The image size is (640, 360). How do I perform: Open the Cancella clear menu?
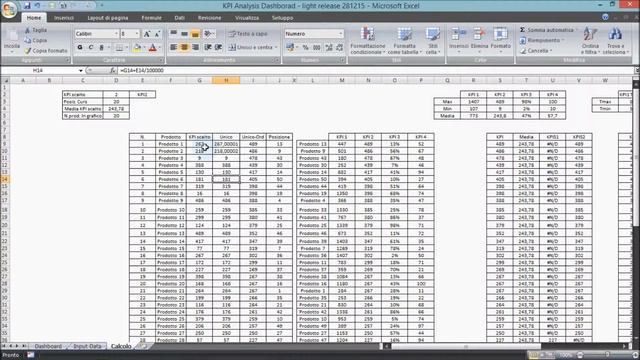coord(536,51)
